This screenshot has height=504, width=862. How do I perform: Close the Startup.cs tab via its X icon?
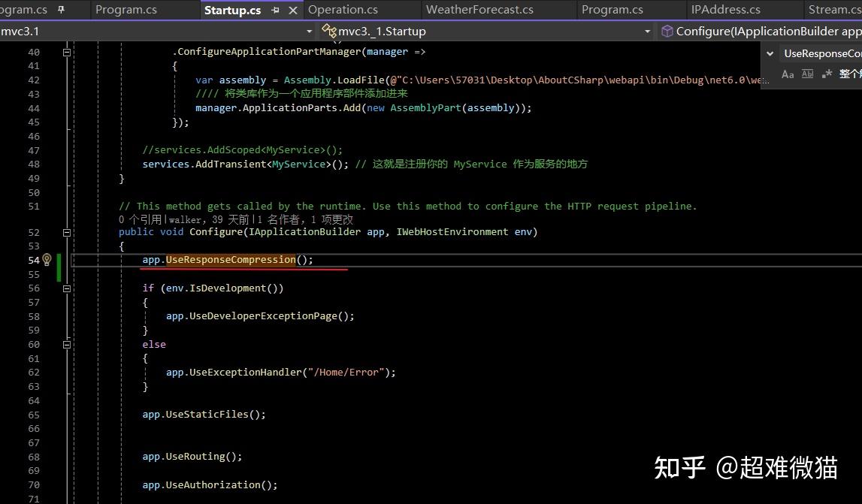click(x=293, y=11)
